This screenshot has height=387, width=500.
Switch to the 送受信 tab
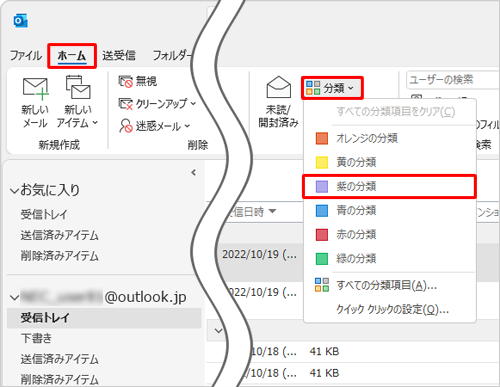click(119, 55)
